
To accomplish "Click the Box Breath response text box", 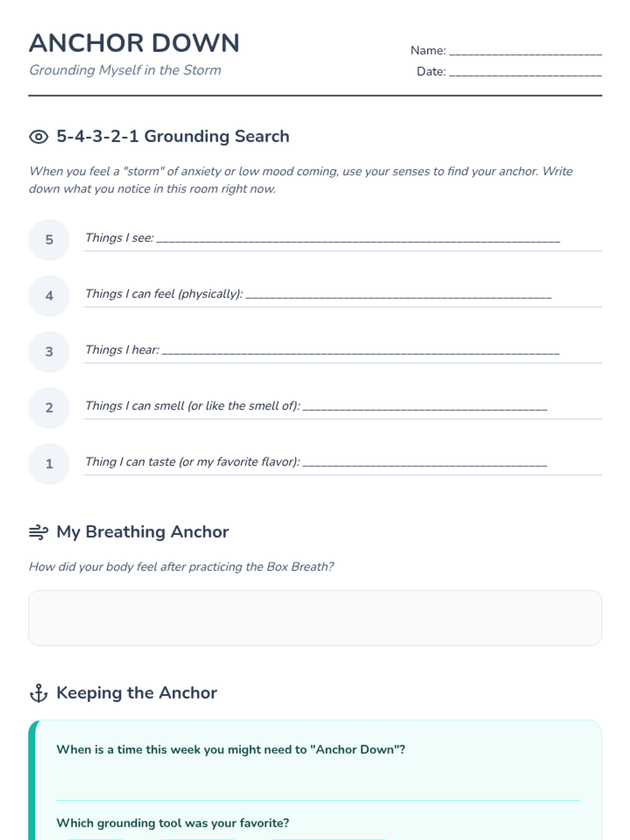I will tap(315, 618).
